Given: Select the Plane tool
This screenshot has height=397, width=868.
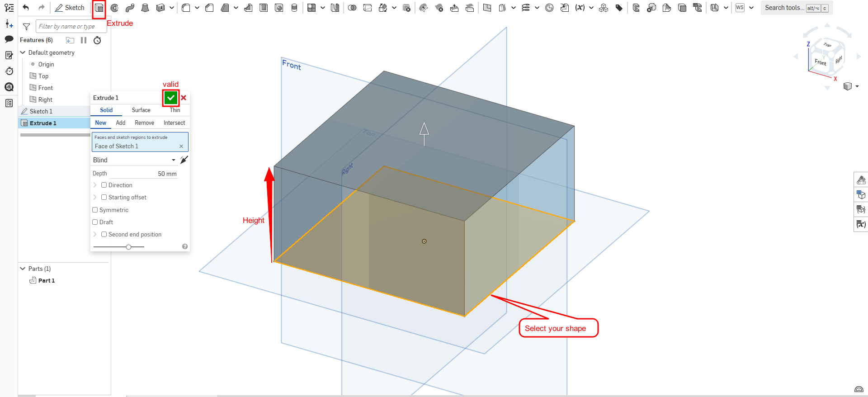Looking at the screenshot, I should 487,8.
